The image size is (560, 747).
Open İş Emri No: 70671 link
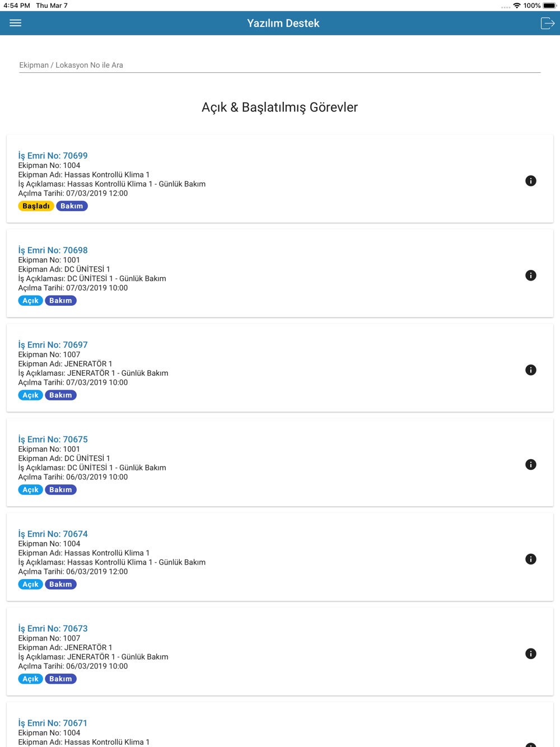pyautogui.click(x=53, y=723)
